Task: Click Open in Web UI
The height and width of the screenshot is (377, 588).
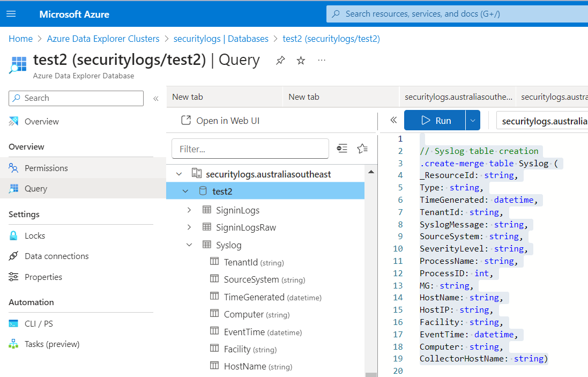Action: [x=220, y=121]
